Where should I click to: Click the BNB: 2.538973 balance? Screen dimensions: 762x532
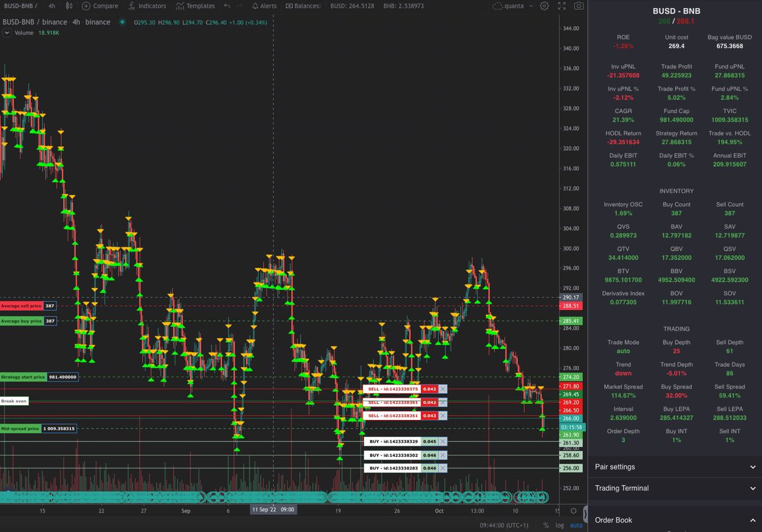404,6
